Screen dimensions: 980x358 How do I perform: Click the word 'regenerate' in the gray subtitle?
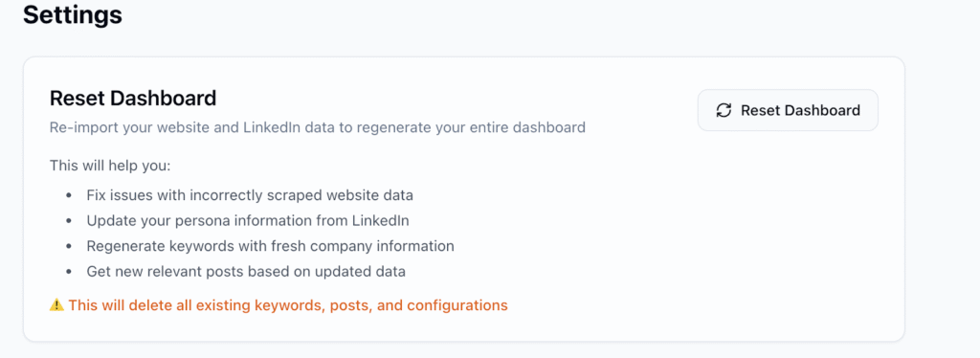(x=389, y=128)
